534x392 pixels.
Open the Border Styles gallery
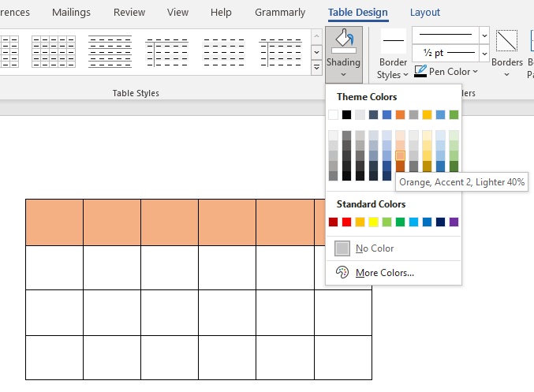coord(393,57)
